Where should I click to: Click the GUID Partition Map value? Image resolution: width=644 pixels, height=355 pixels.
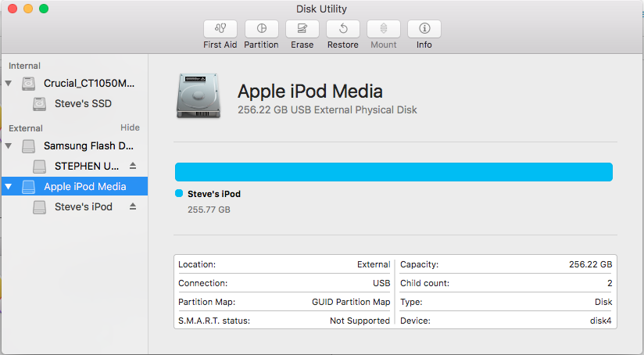(x=351, y=302)
